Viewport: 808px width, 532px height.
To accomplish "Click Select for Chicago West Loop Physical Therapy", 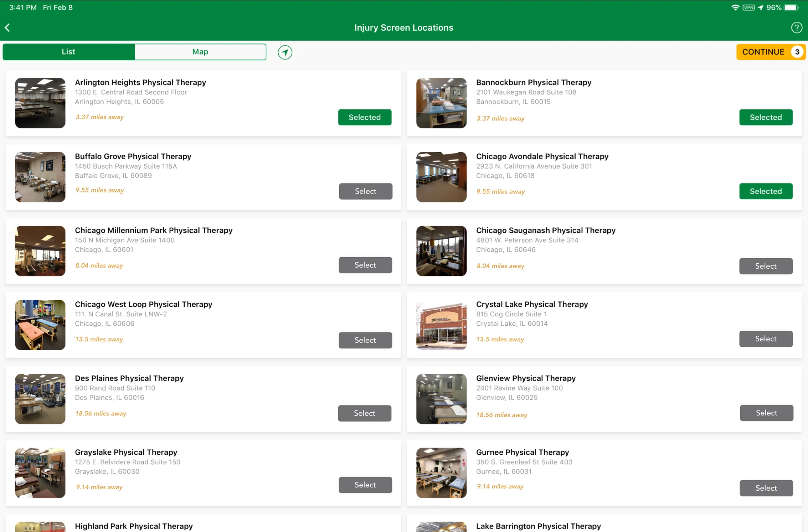I will click(x=365, y=339).
